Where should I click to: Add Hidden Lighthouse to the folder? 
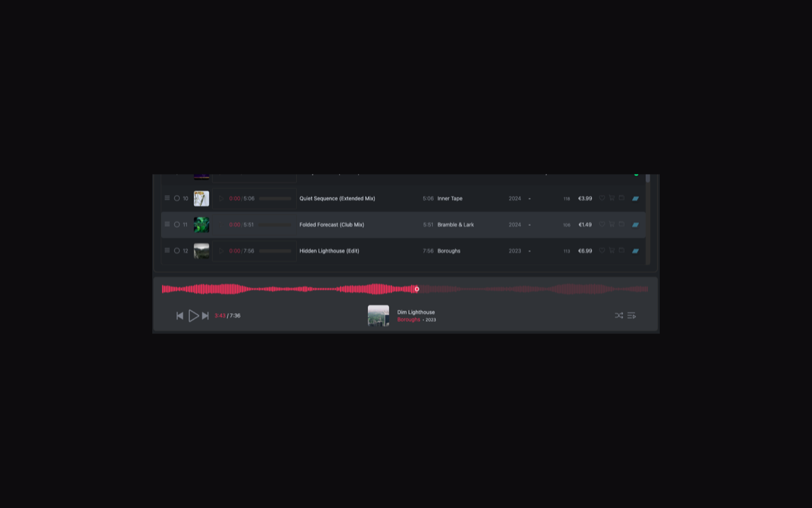(x=622, y=250)
